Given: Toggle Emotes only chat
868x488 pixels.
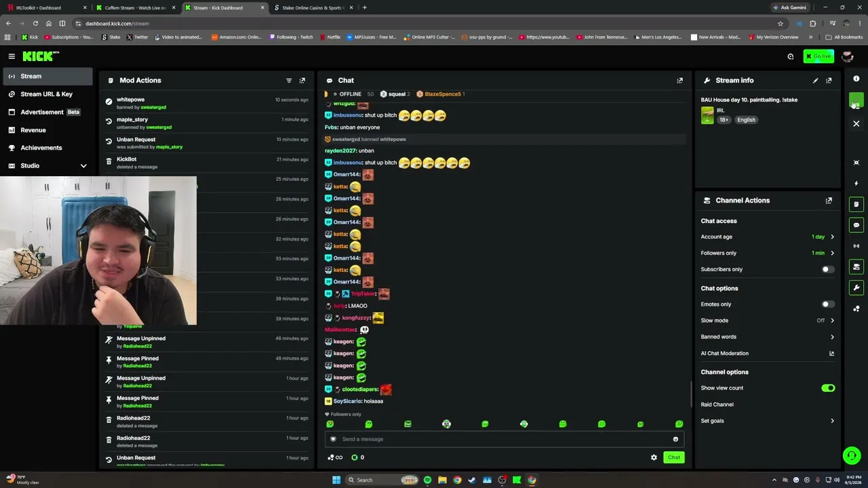Looking at the screenshot, I should pyautogui.click(x=828, y=304).
